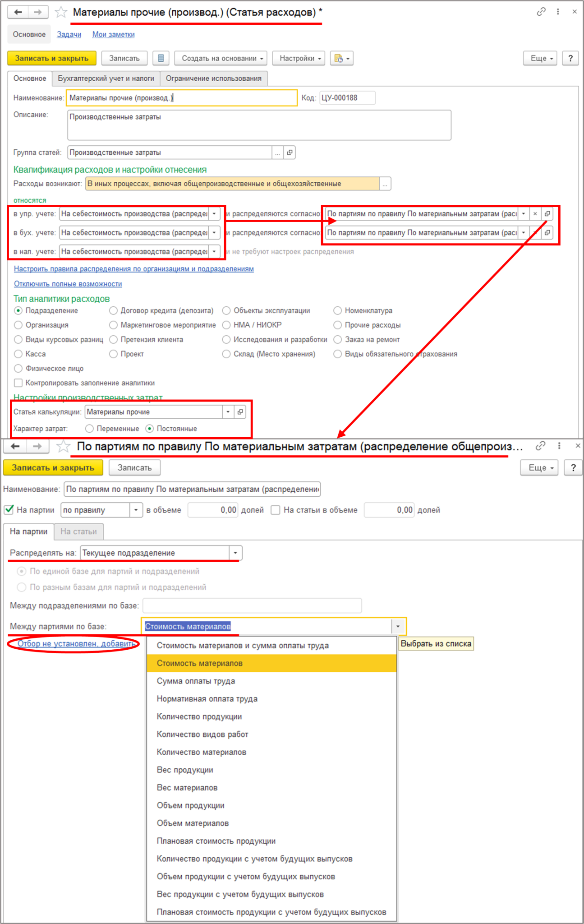The image size is (584, 924).
Task: Add top form to favorites star
Action: coord(60,12)
